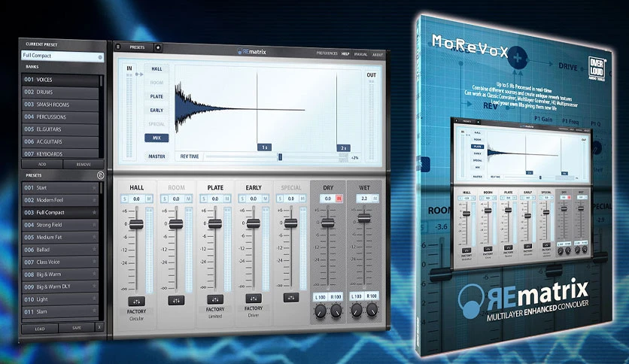
Task: Click the round indicator in Current Preset field
Action: (100, 57)
